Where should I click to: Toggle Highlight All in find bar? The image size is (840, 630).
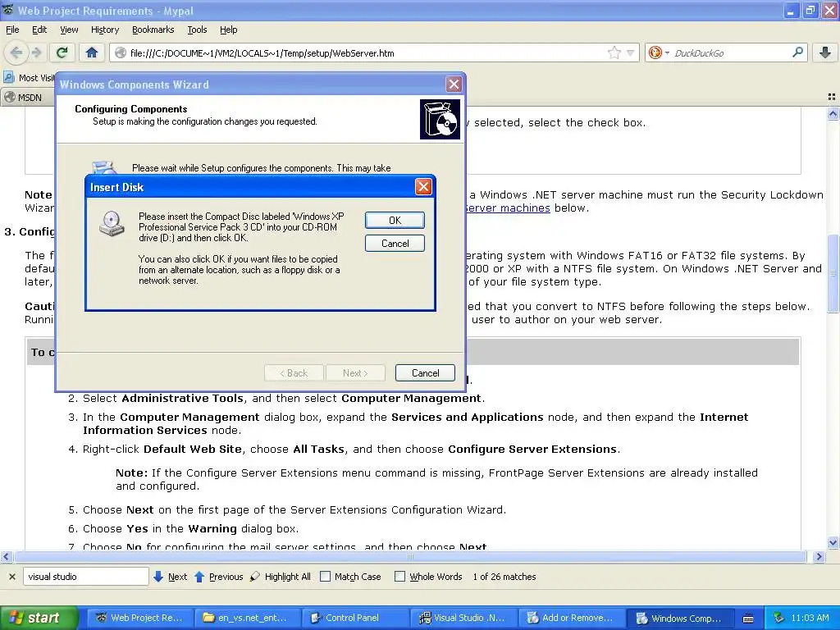[x=281, y=577]
